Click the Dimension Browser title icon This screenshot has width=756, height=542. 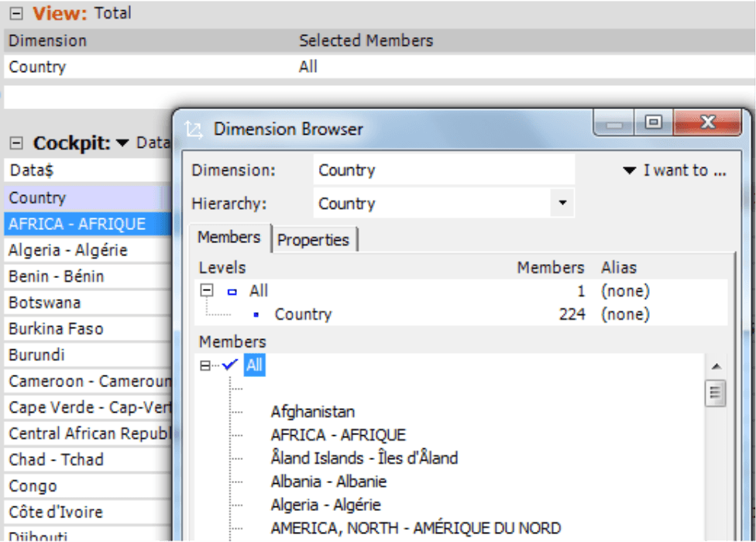click(194, 129)
